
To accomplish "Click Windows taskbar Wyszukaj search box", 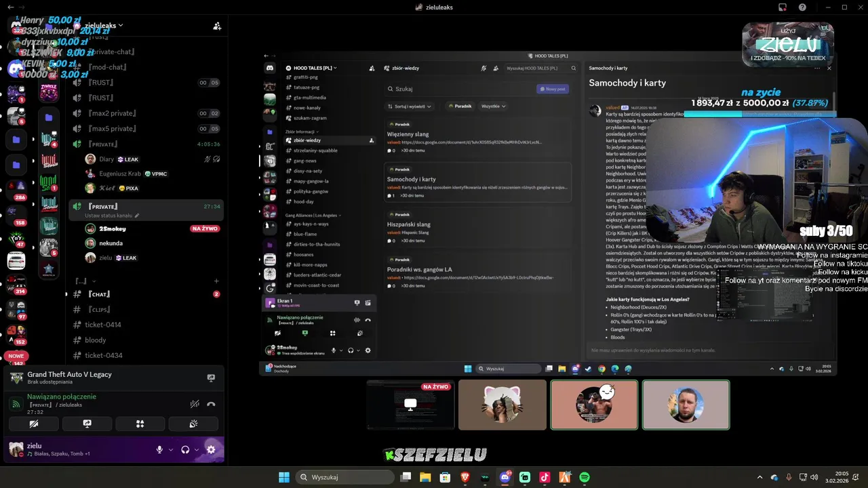I will pos(344,477).
